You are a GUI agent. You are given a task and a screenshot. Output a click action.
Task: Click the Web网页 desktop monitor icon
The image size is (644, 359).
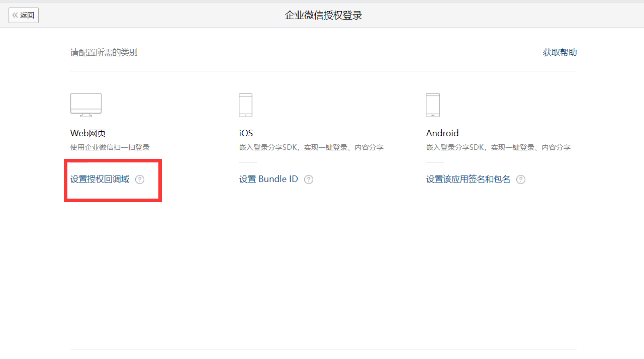(86, 105)
